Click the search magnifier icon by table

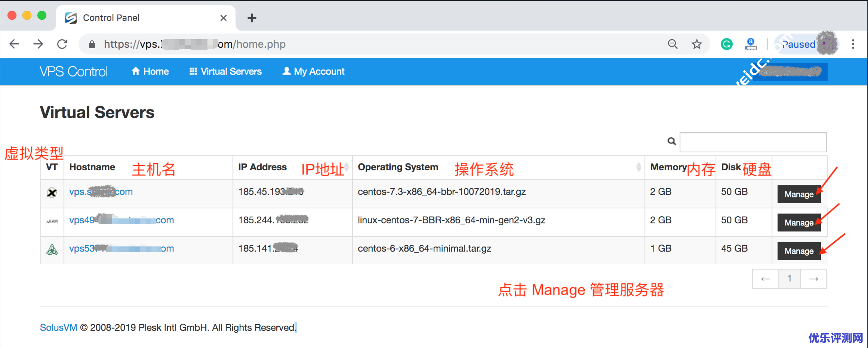(x=672, y=141)
